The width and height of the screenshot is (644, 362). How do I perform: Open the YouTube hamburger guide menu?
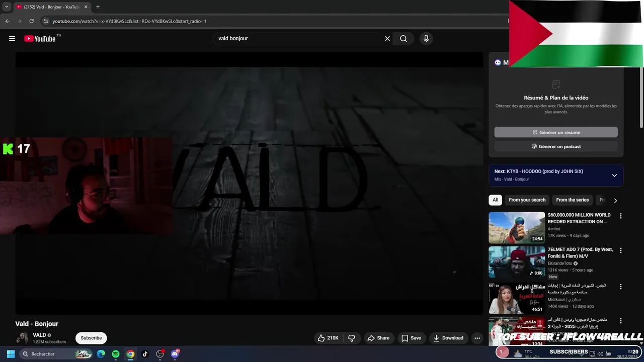[12, 39]
